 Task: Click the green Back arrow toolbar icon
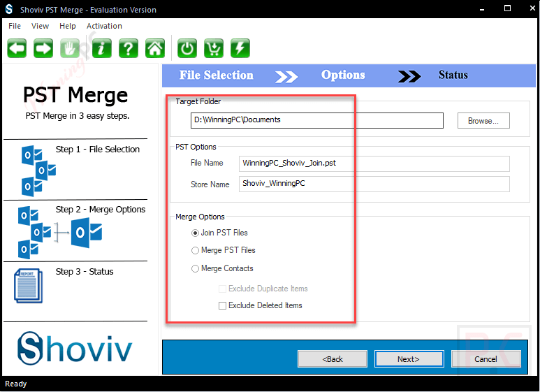click(x=17, y=48)
